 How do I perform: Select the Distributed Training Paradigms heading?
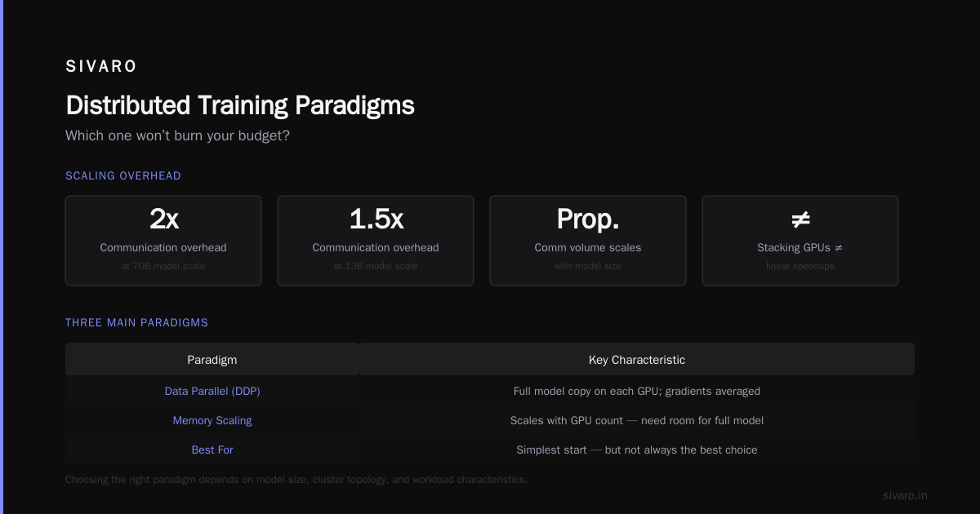coord(240,105)
